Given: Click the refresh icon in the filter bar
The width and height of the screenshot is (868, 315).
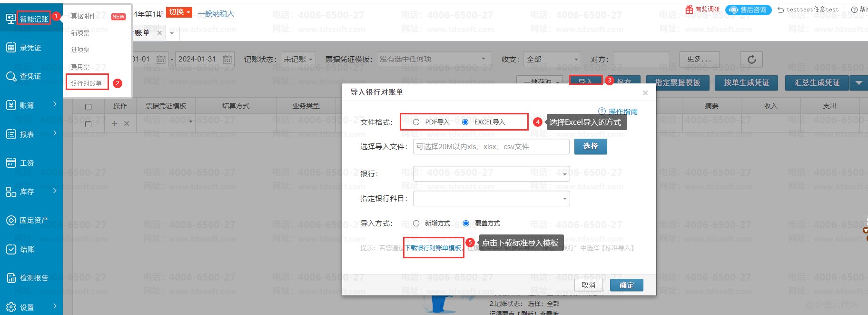Looking at the screenshot, I should pos(751,60).
